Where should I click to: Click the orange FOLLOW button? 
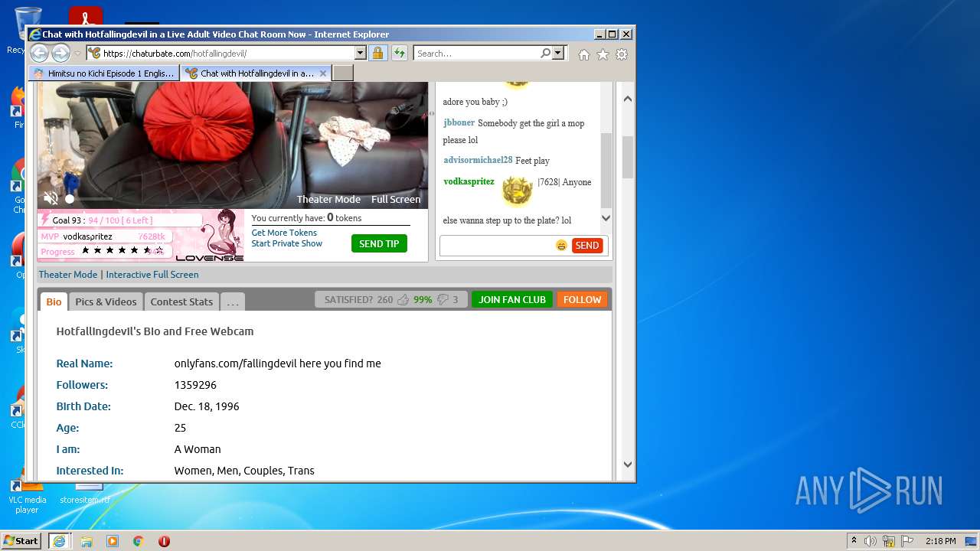[x=582, y=300]
